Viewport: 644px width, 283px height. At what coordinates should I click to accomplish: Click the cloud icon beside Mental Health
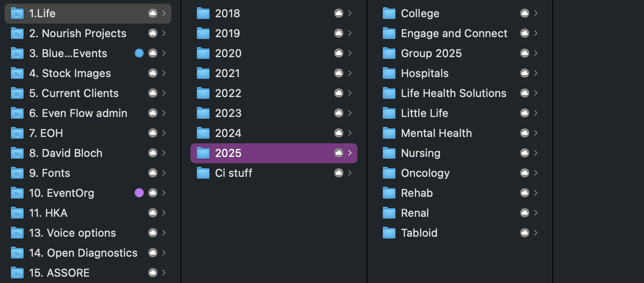coord(524,133)
